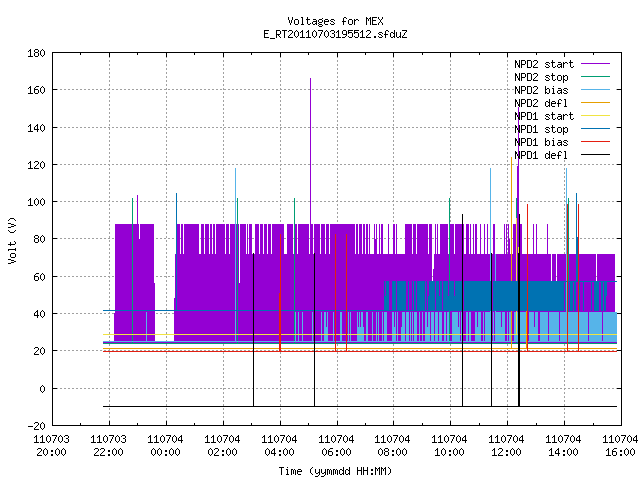Click the black NPD1 defl baseline at -10

coord(360,406)
